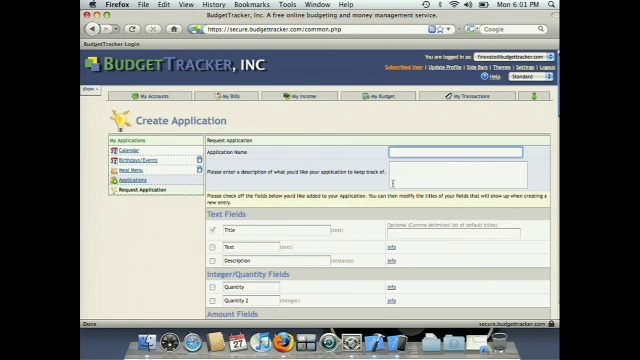This screenshot has width=640, height=360.
Task: Click the Apple menu icon
Action: pyautogui.click(x=93, y=4)
